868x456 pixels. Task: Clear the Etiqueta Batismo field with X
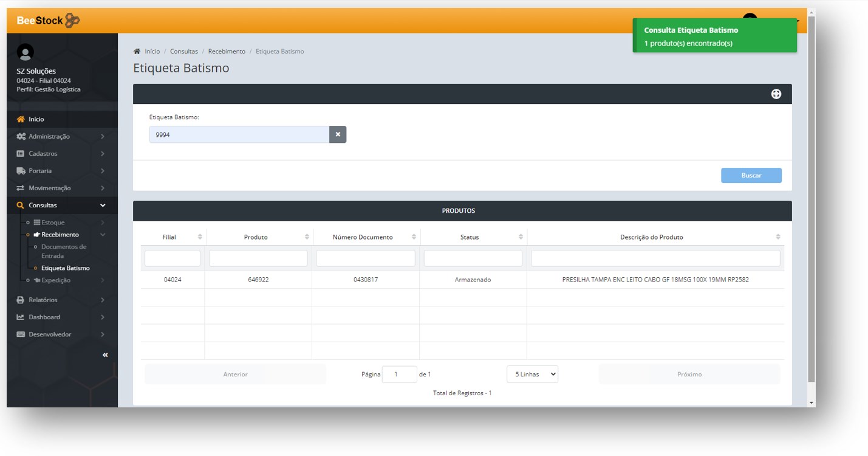[338, 134]
